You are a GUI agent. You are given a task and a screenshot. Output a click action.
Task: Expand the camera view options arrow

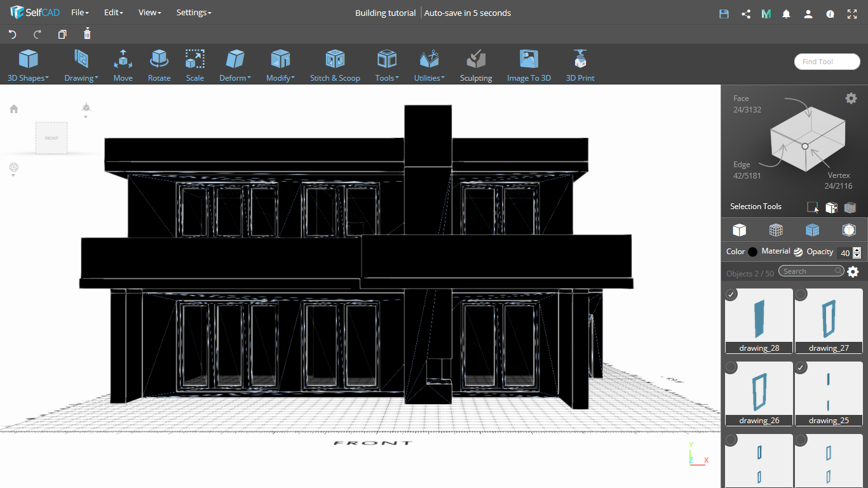click(86, 117)
